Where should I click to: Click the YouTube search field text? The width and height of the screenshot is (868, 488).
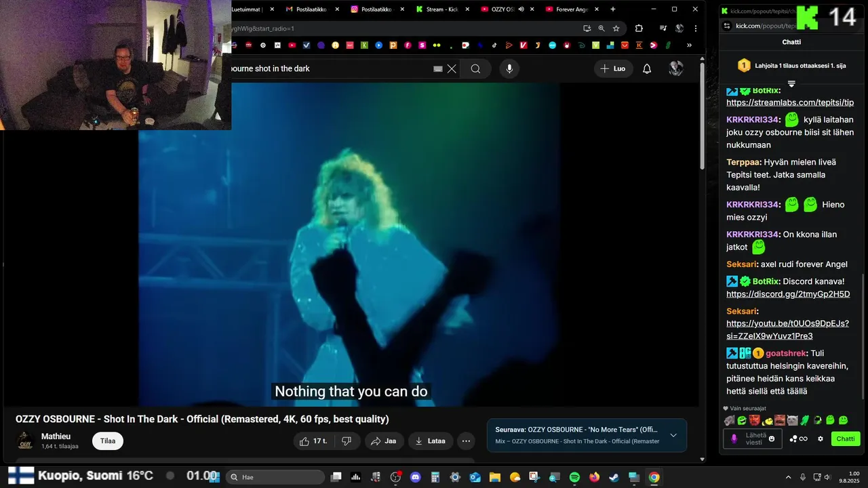point(271,68)
